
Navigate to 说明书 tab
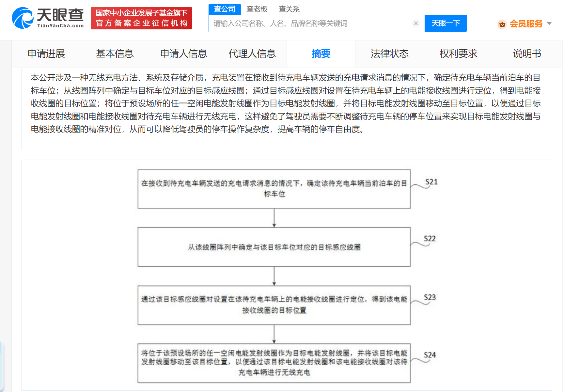[527, 54]
